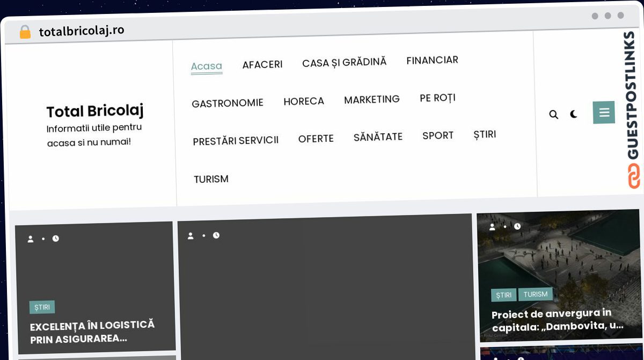Click the padlock icon in address bar
The width and height of the screenshot is (644, 360).
coord(25,32)
